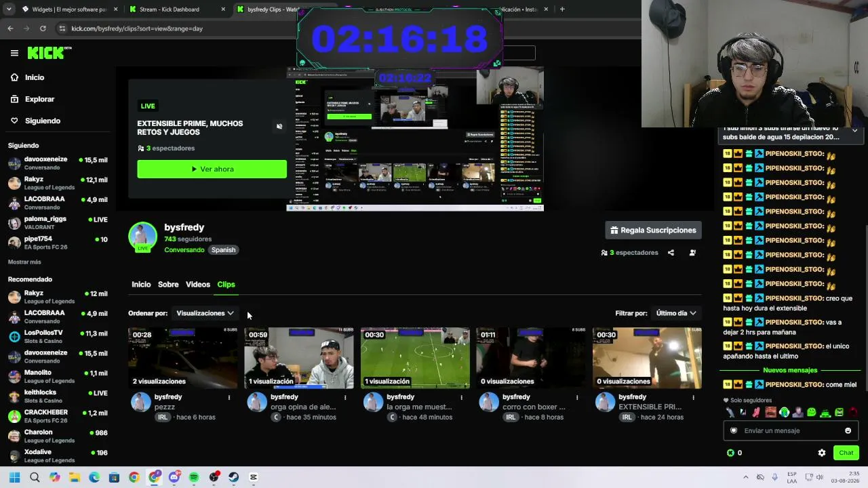Open keithlocks channel in the Recomendado list
This screenshot has height=488, width=868.
tap(58, 396)
